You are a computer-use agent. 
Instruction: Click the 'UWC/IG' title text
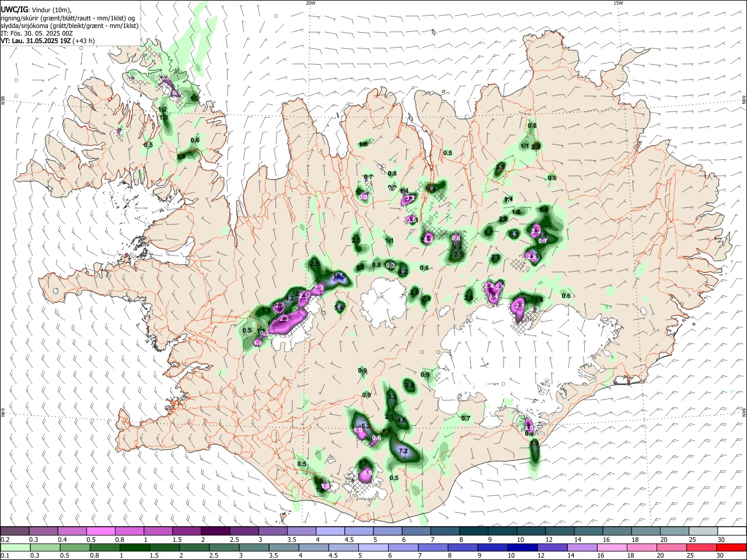click(14, 10)
